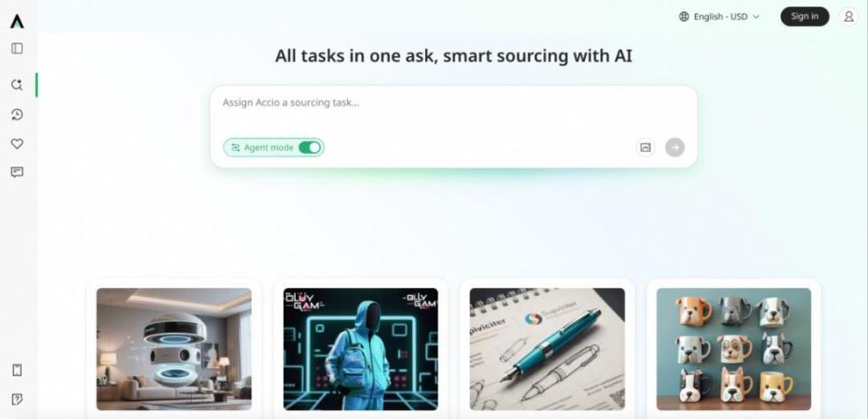Focus the Assign Accio a sourcing task field
The width and height of the screenshot is (868, 419).
point(453,110)
